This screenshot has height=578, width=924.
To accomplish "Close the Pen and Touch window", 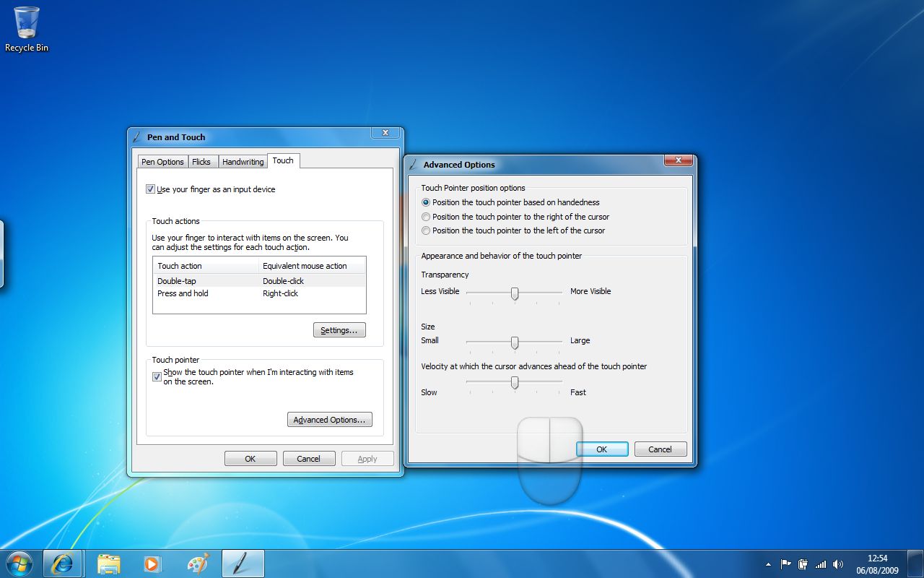I will (385, 133).
